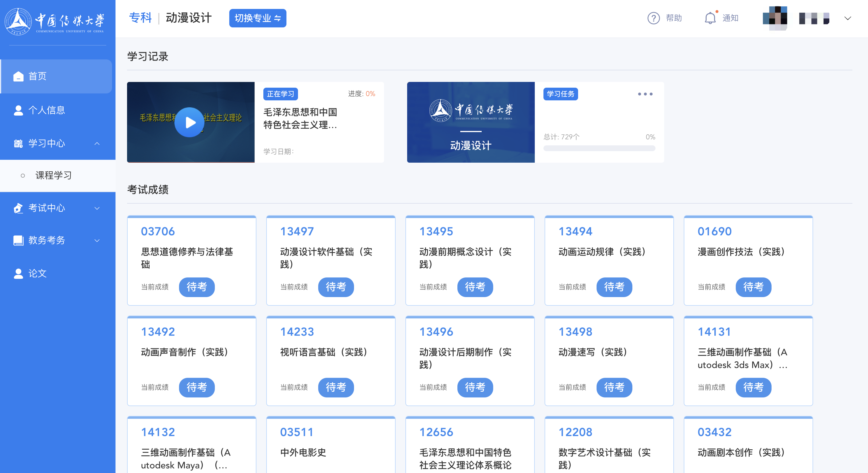Open notifications bell icon

tap(710, 18)
